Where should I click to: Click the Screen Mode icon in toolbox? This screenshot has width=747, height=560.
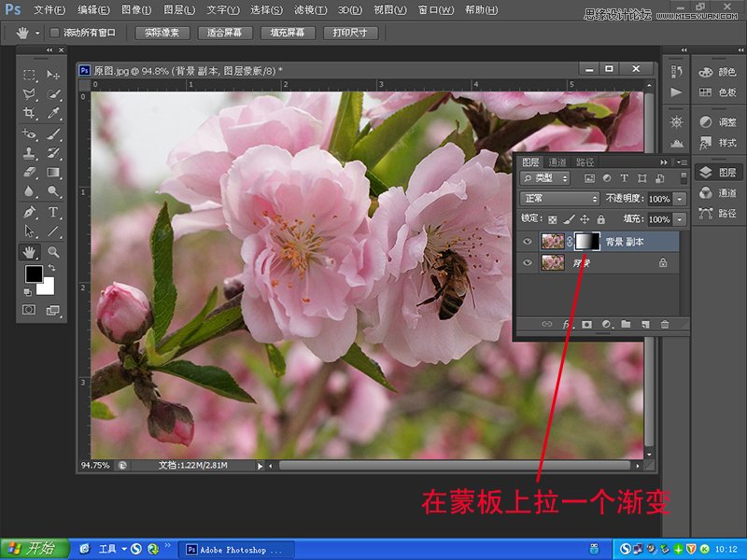pos(52,311)
